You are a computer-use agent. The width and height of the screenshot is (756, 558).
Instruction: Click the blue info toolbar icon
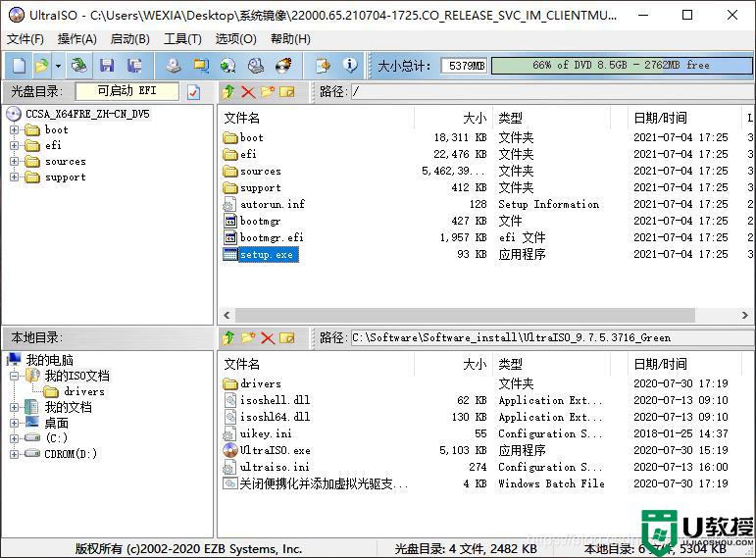coord(350,65)
